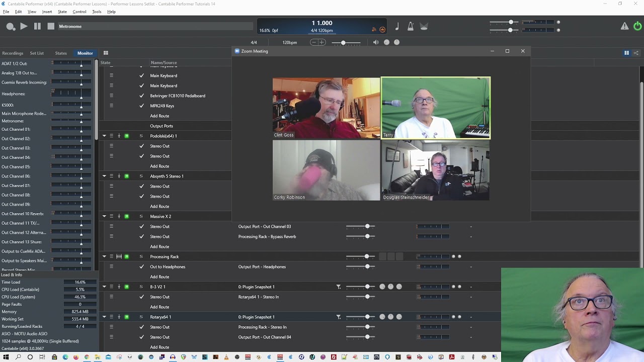The image size is (644, 362).
Task: Click the rack icon on Processing Rack row
Action: coord(119,256)
